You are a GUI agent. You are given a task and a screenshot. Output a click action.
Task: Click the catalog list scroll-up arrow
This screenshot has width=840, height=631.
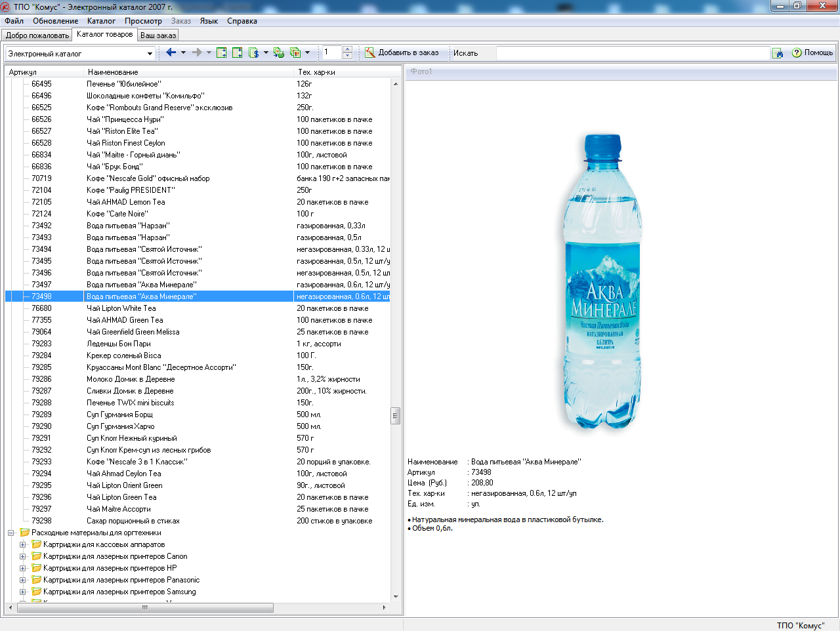click(396, 84)
